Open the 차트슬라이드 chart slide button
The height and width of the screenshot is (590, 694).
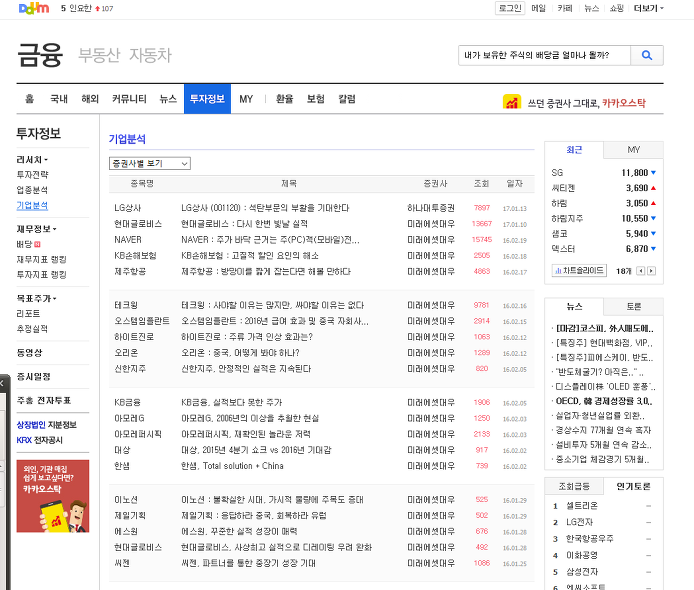579,270
